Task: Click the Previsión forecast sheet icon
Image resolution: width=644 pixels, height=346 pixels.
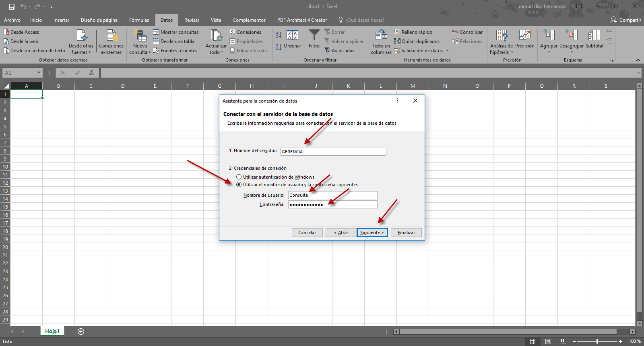Action: pyautogui.click(x=524, y=35)
